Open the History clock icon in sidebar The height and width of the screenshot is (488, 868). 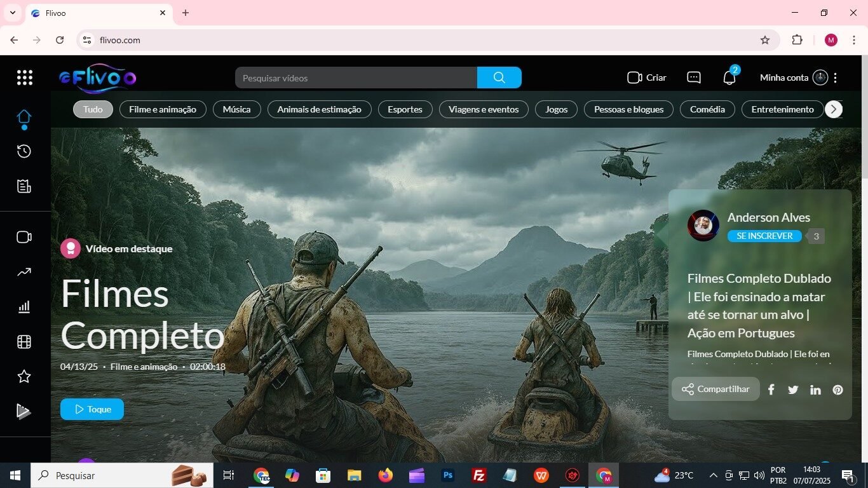(x=24, y=151)
